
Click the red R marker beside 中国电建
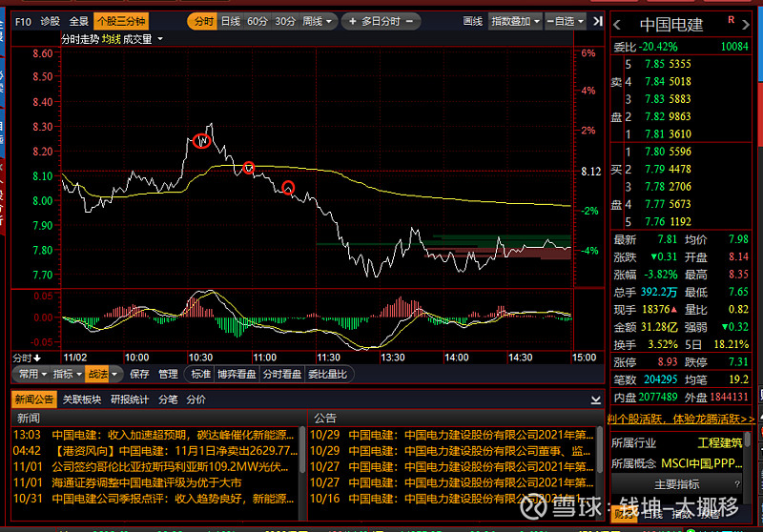point(731,20)
